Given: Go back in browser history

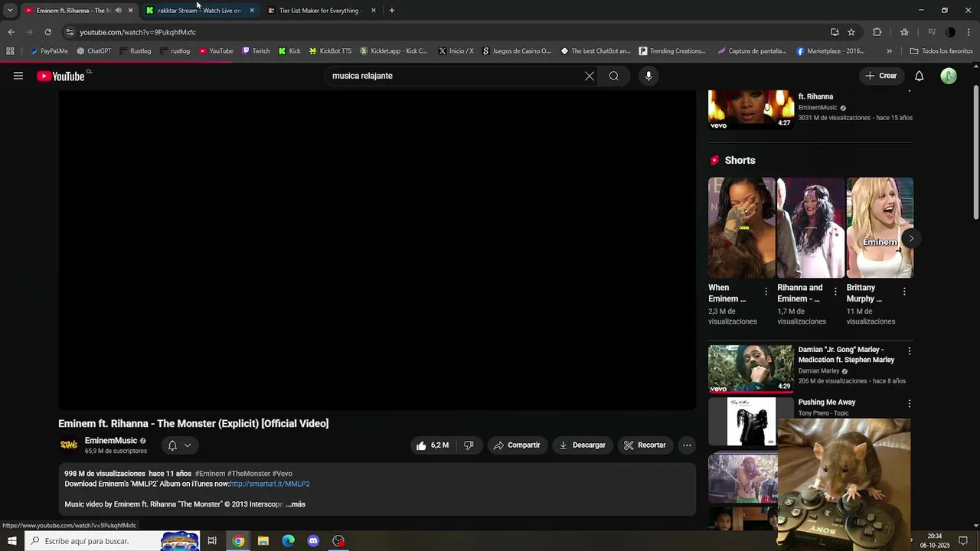Looking at the screenshot, I should click(11, 32).
